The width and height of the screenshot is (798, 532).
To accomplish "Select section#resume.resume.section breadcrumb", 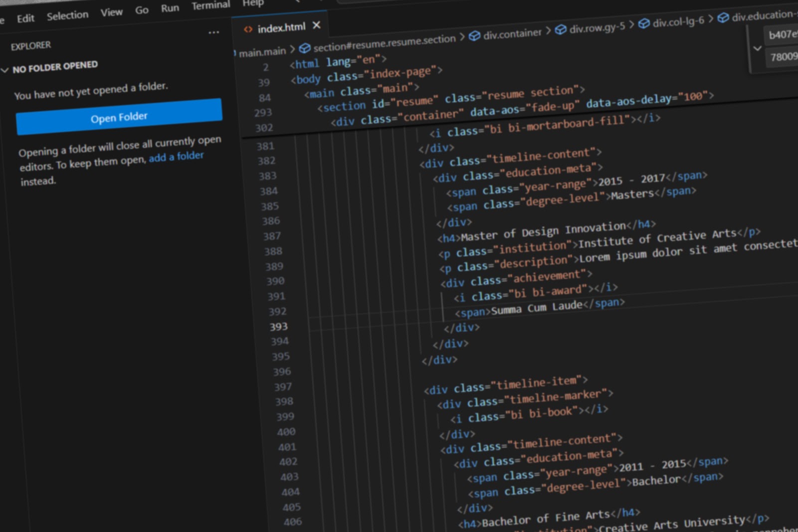I will (x=384, y=42).
